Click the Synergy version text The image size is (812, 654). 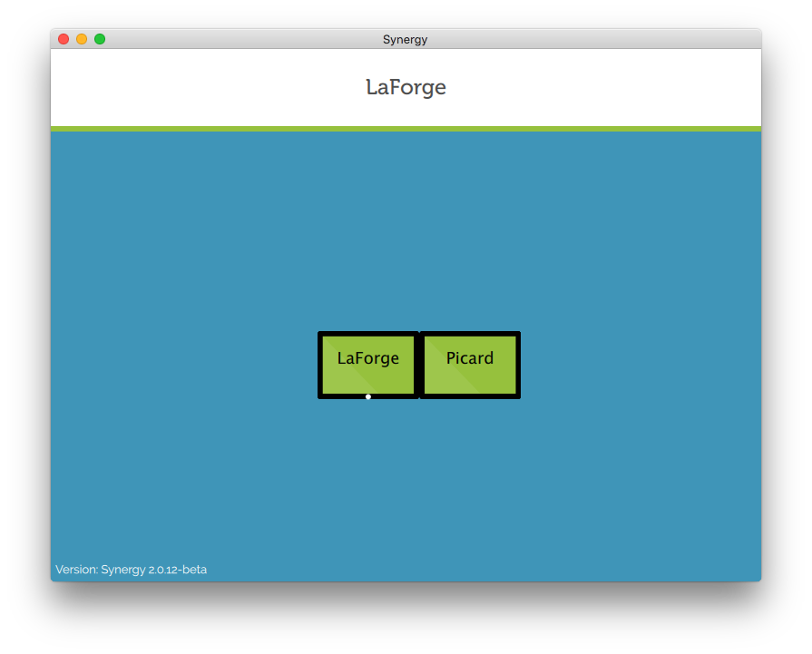[131, 570]
